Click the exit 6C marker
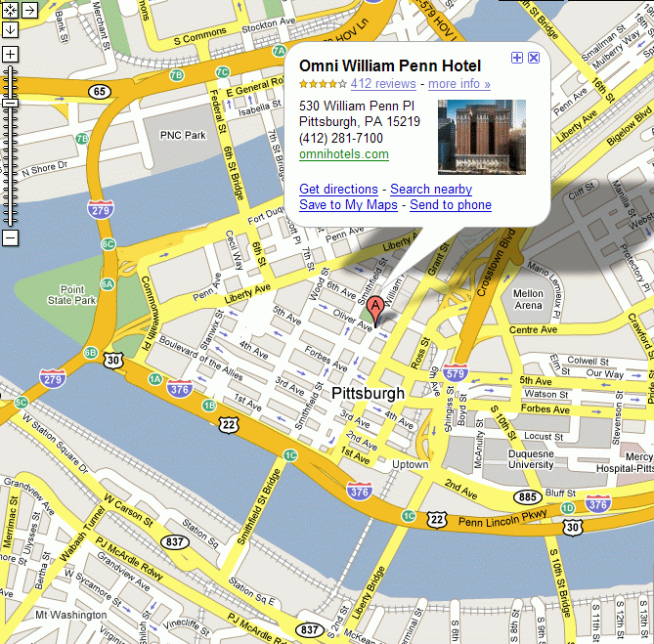Image resolution: width=654 pixels, height=644 pixels. click(109, 244)
